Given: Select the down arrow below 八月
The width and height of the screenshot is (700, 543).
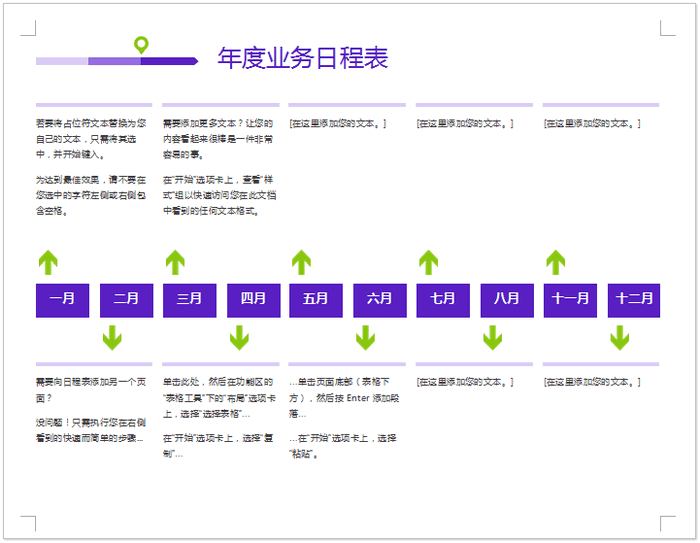Looking at the screenshot, I should pyautogui.click(x=493, y=338).
